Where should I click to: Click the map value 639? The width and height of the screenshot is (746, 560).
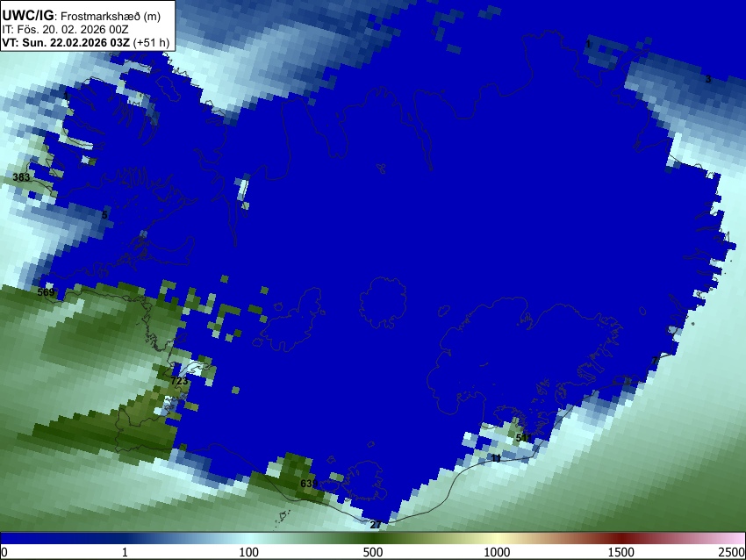click(309, 484)
